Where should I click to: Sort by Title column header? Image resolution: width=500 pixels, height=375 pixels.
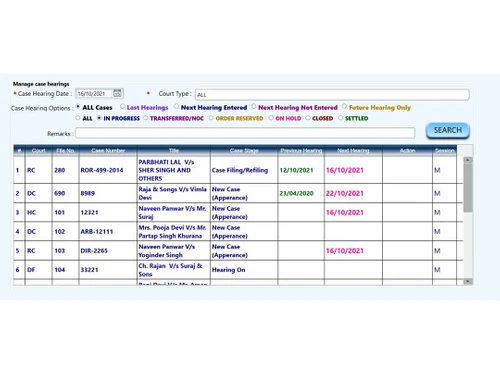(174, 151)
